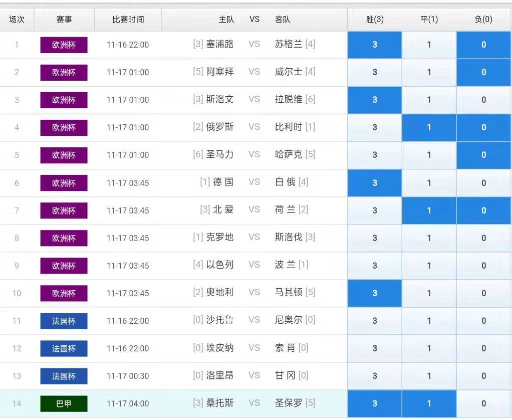Deselect loss (0) for 阿塞拜 vs 威尔士
The height and width of the screenshot is (420, 512).
[483, 72]
